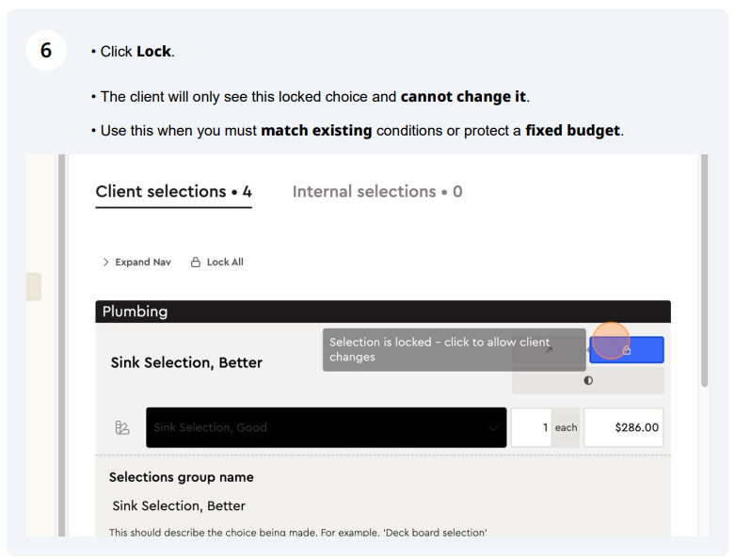Click the Lock All text
Image resolution: width=735 pixels, height=560 pixels.
pos(225,262)
